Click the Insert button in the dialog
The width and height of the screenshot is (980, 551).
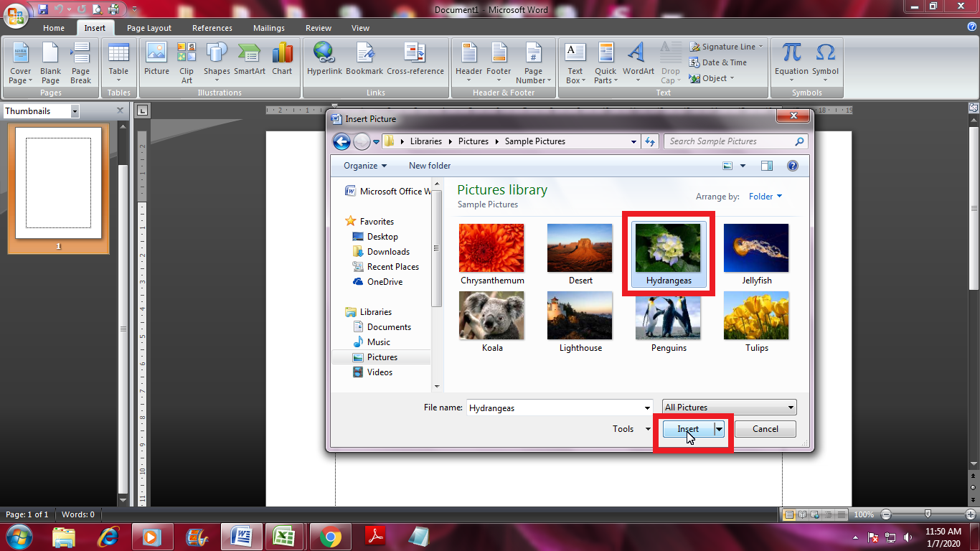point(688,429)
